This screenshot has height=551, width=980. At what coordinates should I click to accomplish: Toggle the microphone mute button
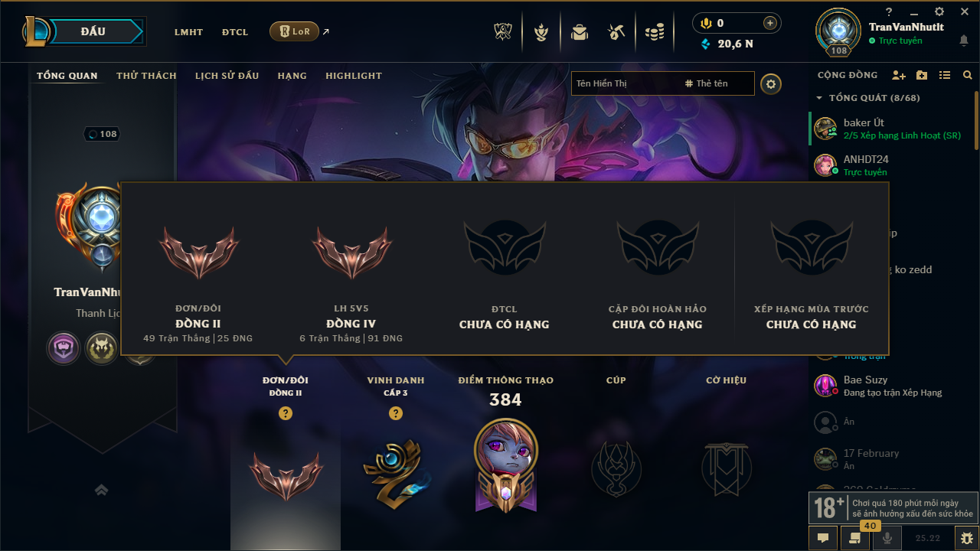tap(887, 538)
